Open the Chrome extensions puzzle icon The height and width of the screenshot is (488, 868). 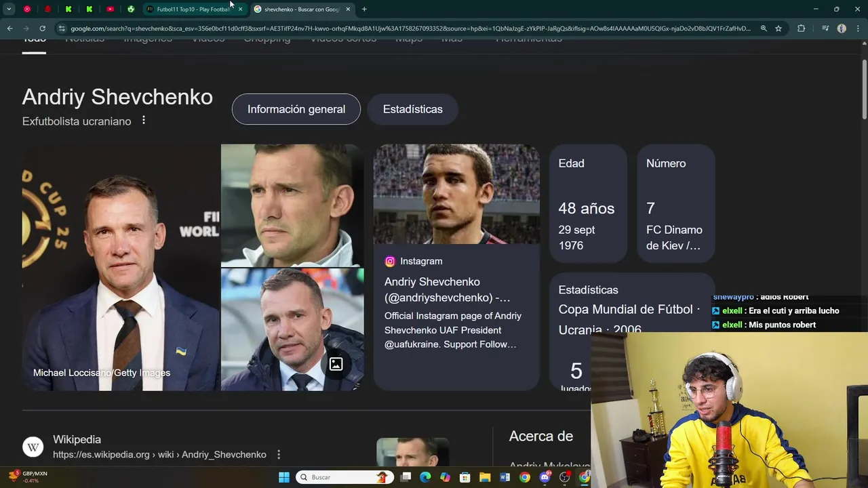[x=802, y=28]
